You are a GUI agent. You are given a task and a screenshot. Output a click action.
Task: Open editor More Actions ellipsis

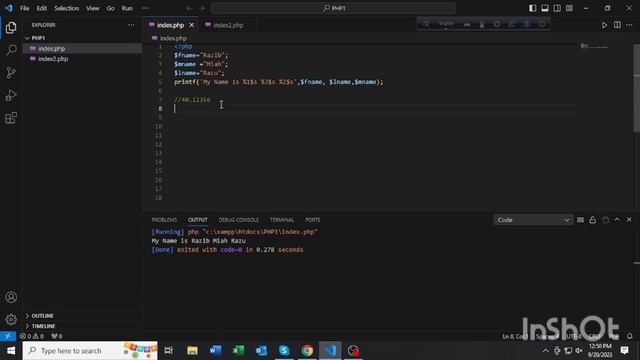point(629,25)
